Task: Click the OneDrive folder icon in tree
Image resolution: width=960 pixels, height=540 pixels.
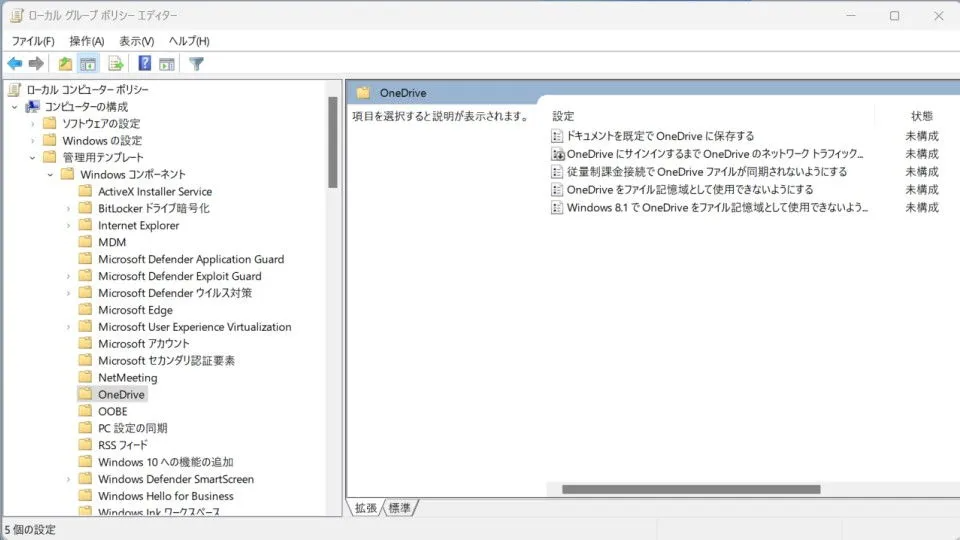Action: pyautogui.click(x=86, y=394)
